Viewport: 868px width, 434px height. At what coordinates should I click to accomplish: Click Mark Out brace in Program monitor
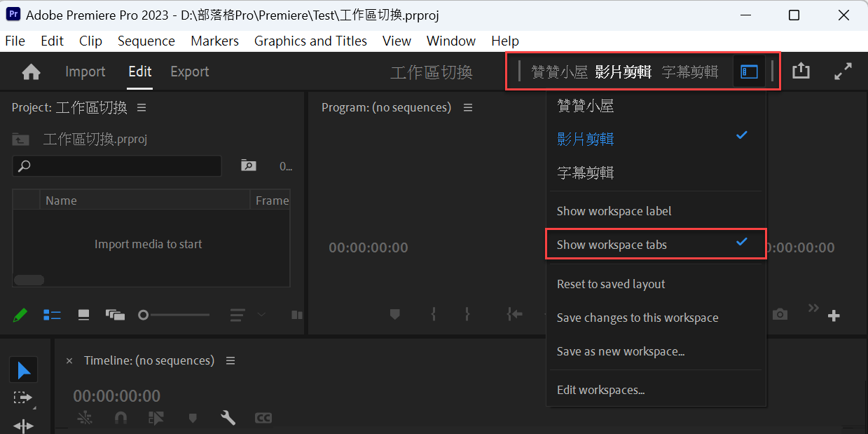[467, 314]
